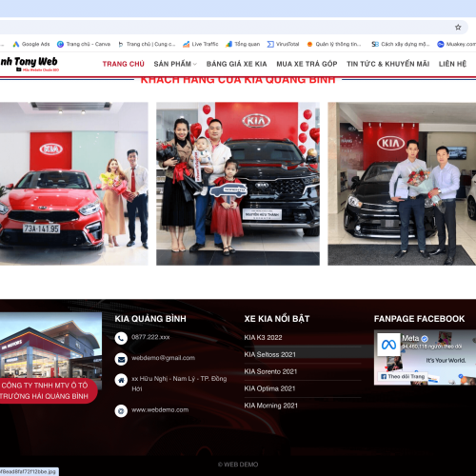Click the Theo dõi Trang follow button

click(403, 376)
